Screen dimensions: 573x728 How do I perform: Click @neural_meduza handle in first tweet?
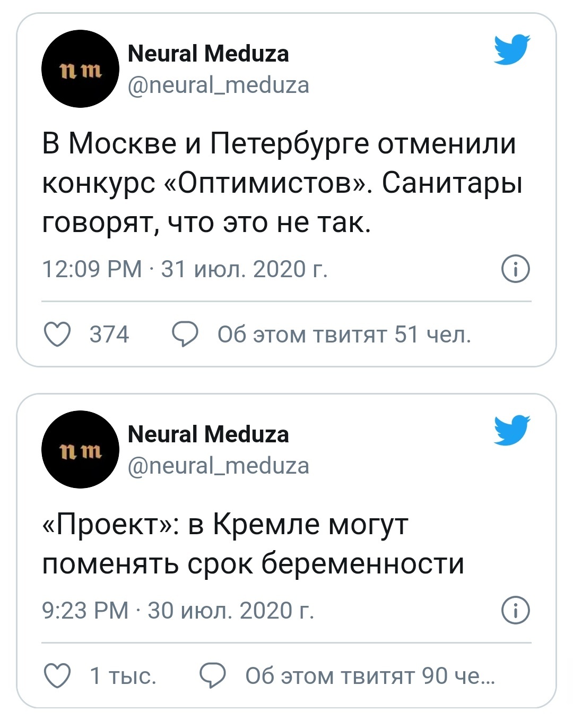click(218, 85)
